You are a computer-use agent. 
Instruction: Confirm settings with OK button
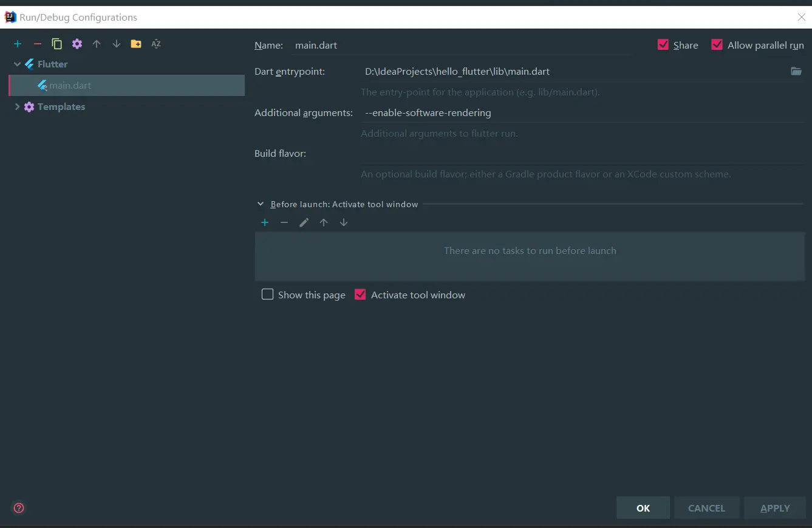[x=643, y=507]
